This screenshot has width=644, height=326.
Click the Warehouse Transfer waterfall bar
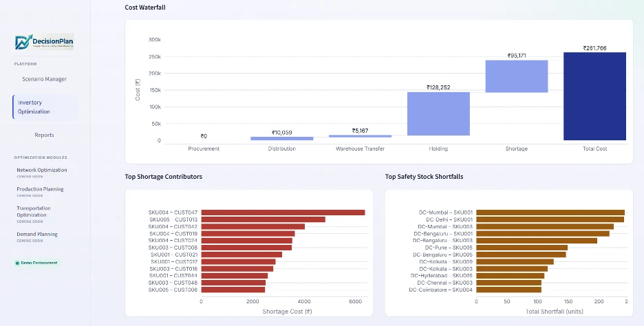point(361,136)
